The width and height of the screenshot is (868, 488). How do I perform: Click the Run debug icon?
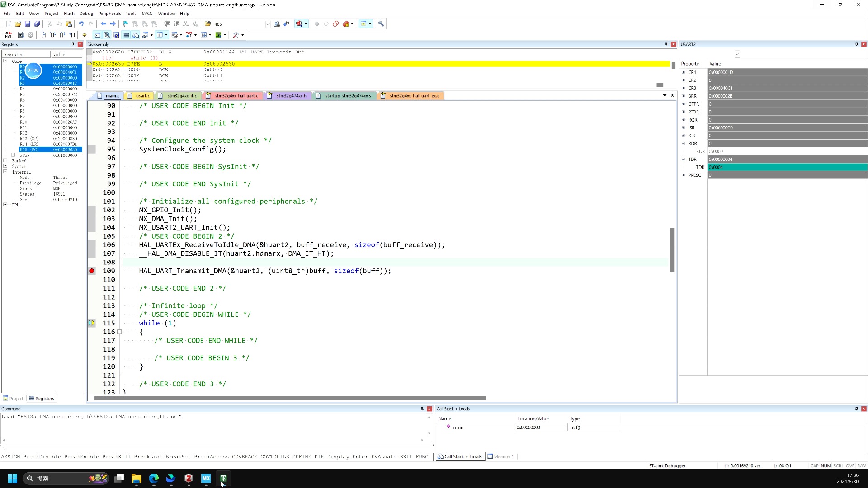point(21,35)
